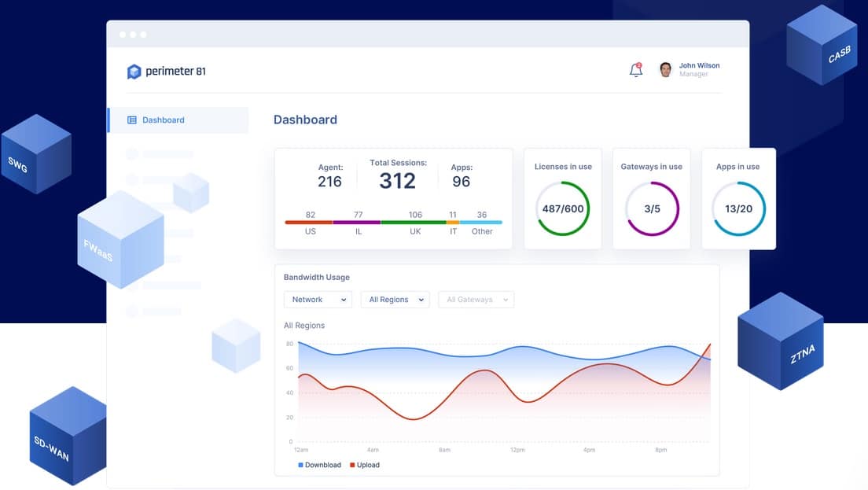Click the SD-WAN cube
The width and height of the screenshot is (868, 490).
tap(68, 436)
